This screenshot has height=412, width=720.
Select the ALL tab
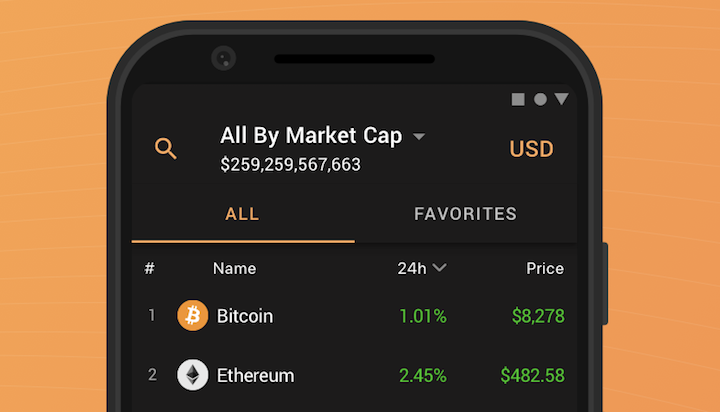pyautogui.click(x=242, y=214)
